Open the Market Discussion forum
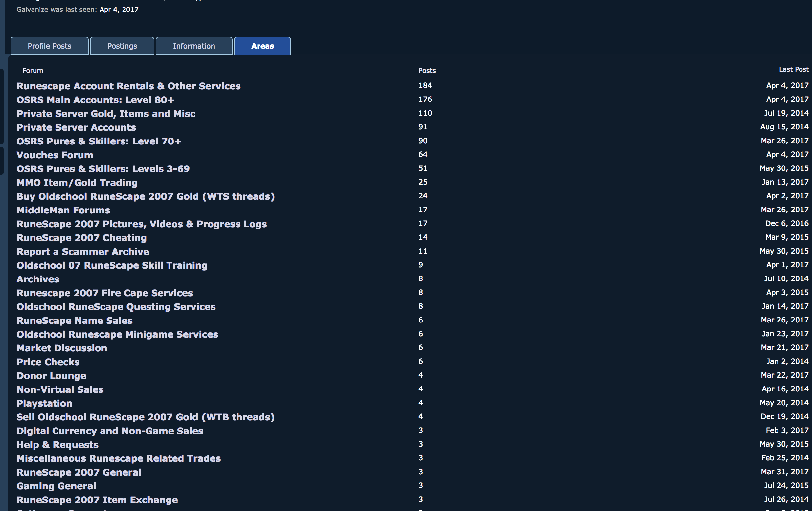812x511 pixels. (62, 348)
